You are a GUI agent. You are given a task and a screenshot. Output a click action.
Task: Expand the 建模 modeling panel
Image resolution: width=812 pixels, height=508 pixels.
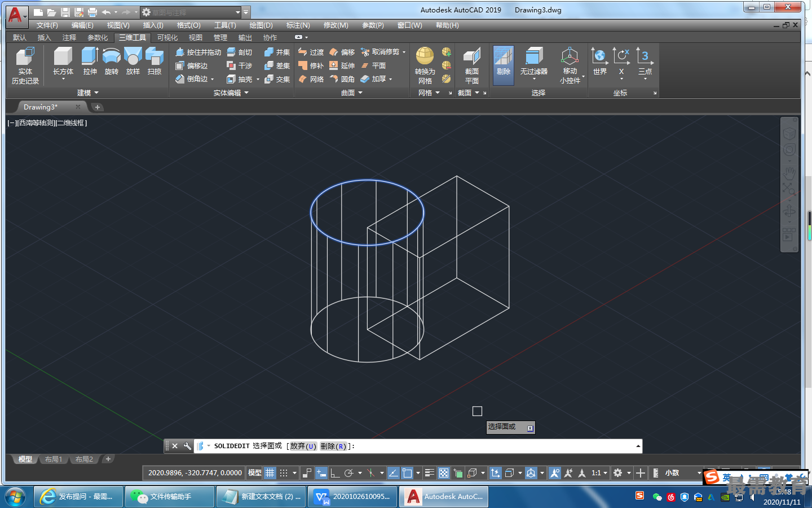87,93
